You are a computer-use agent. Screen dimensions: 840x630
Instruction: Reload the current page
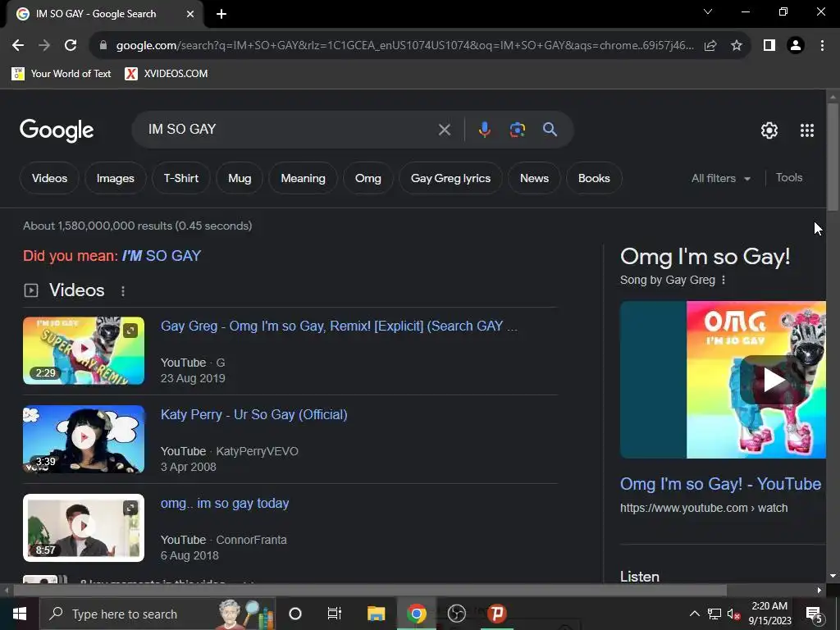click(71, 46)
